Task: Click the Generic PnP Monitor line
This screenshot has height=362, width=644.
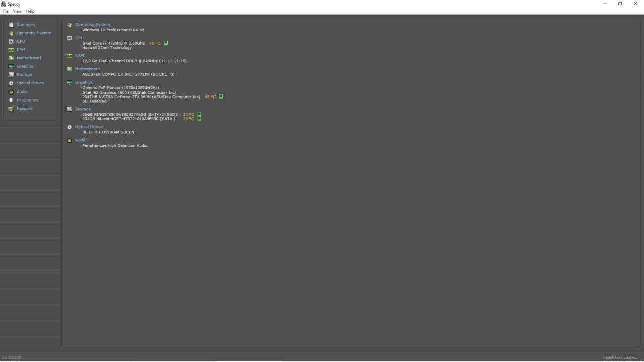Action: 121,88
